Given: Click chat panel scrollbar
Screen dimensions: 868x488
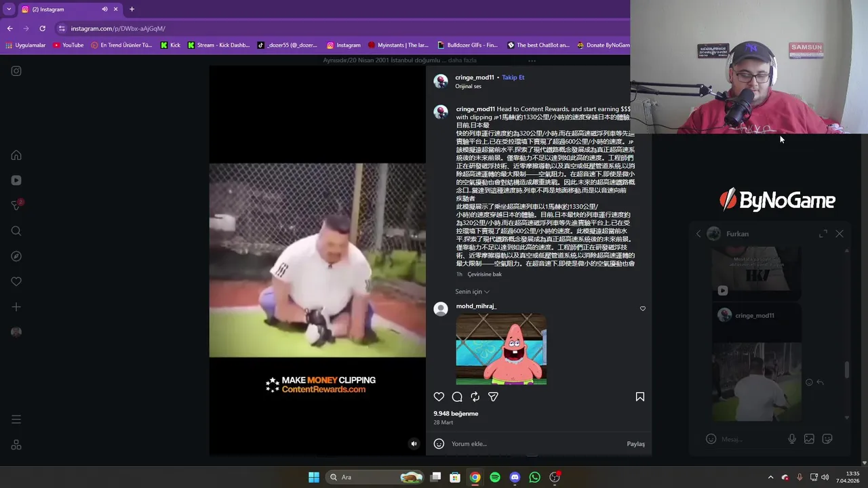Looking at the screenshot, I should 846,370.
